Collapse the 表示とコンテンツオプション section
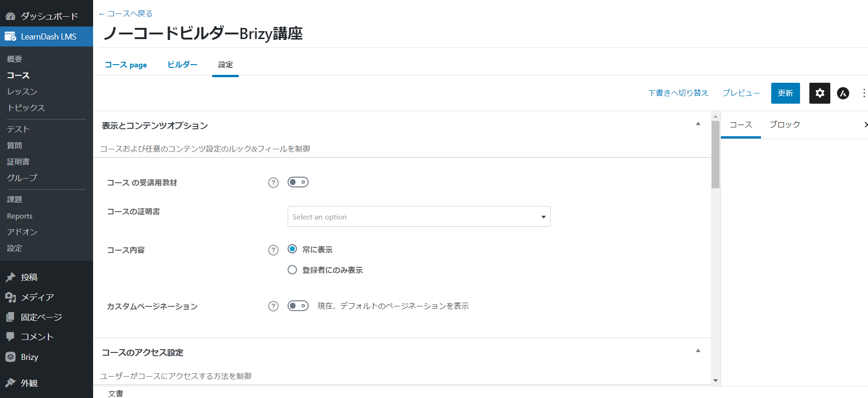Viewport: 868px width, 398px height. click(698, 124)
